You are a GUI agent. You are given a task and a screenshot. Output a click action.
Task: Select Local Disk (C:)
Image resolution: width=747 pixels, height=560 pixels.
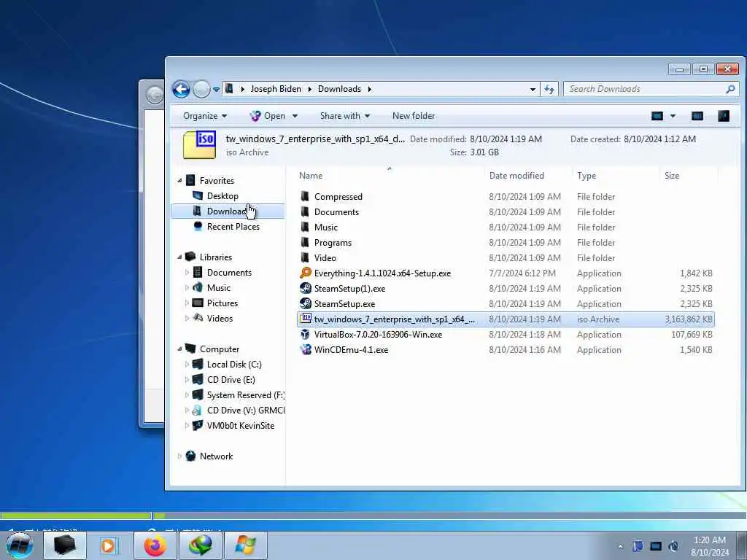coord(234,365)
